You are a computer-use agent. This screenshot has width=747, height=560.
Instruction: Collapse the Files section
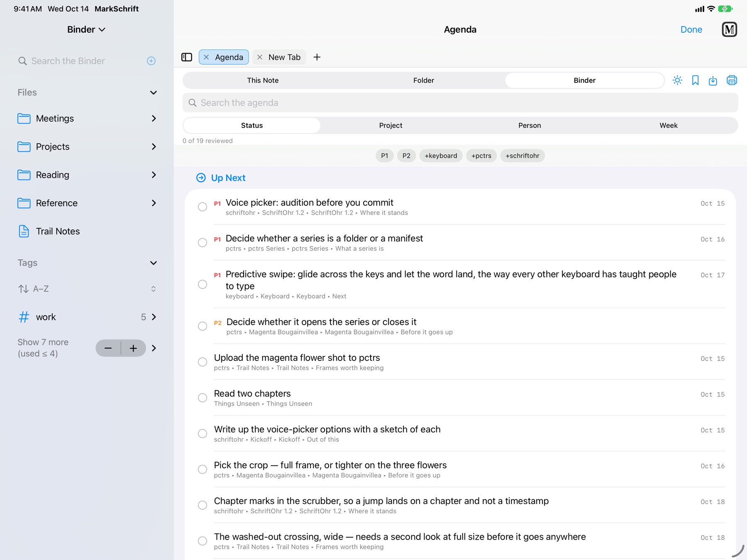point(154,93)
